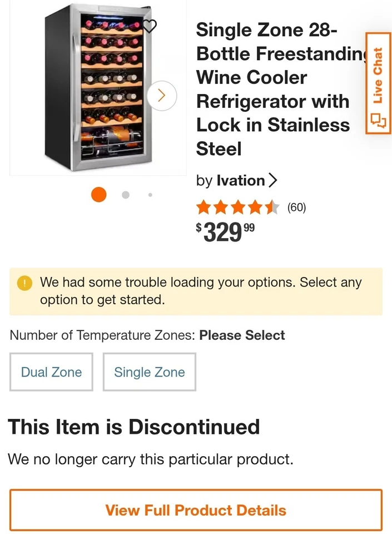
Task: Open the reviews by clicking the (60) count
Action: click(297, 207)
